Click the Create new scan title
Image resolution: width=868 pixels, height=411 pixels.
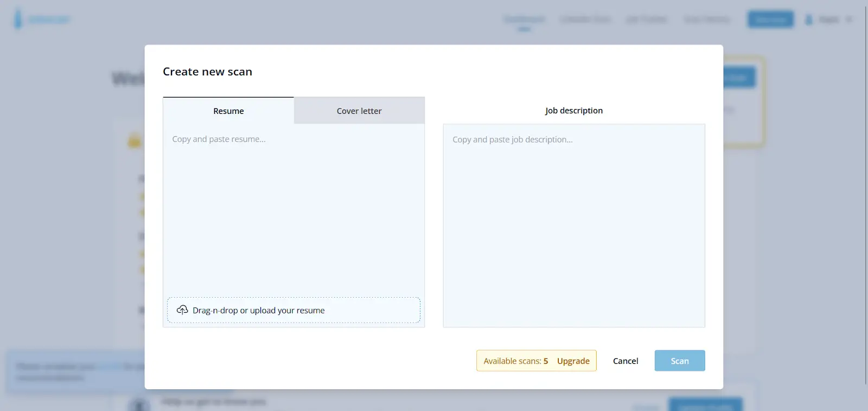click(x=207, y=72)
